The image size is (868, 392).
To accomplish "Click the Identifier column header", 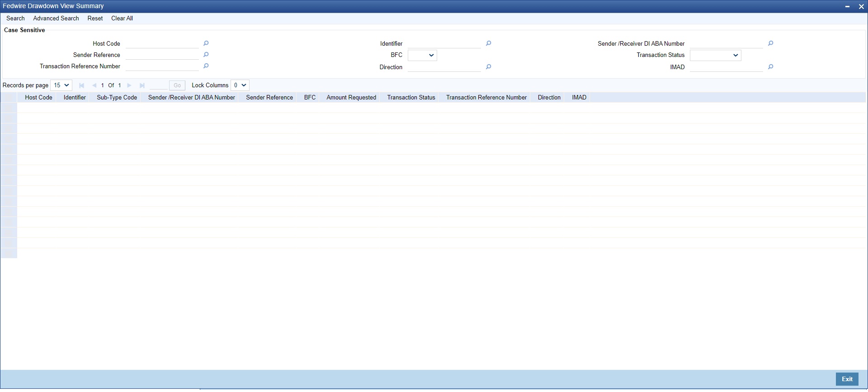I will [75, 98].
